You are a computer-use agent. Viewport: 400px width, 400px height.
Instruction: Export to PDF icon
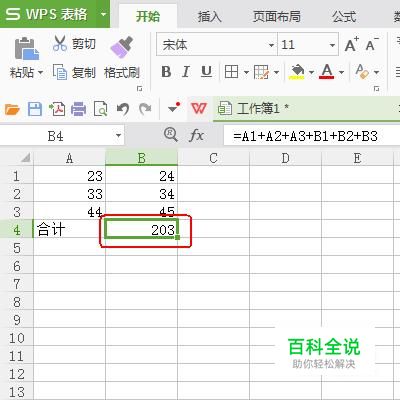(57, 109)
